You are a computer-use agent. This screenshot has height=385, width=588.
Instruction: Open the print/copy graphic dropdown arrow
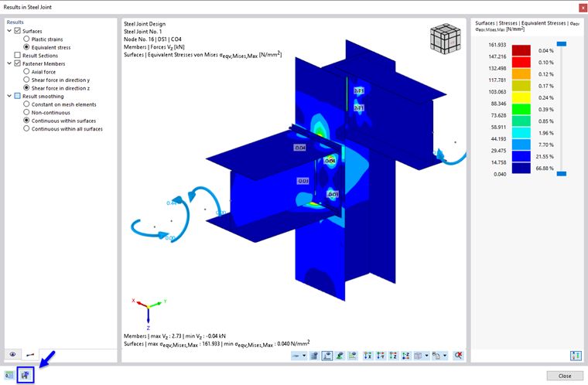(445, 356)
